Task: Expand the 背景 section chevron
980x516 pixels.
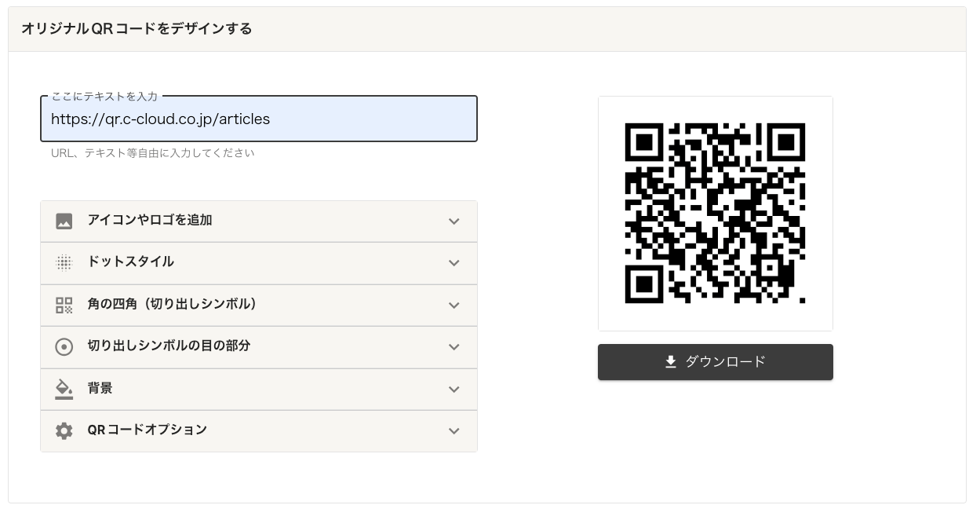Action: point(454,389)
